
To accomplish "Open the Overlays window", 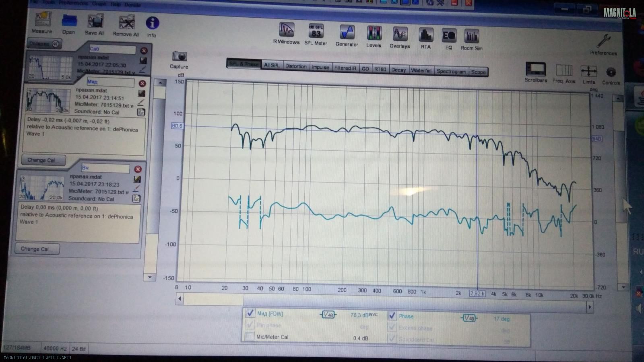I will click(x=400, y=38).
